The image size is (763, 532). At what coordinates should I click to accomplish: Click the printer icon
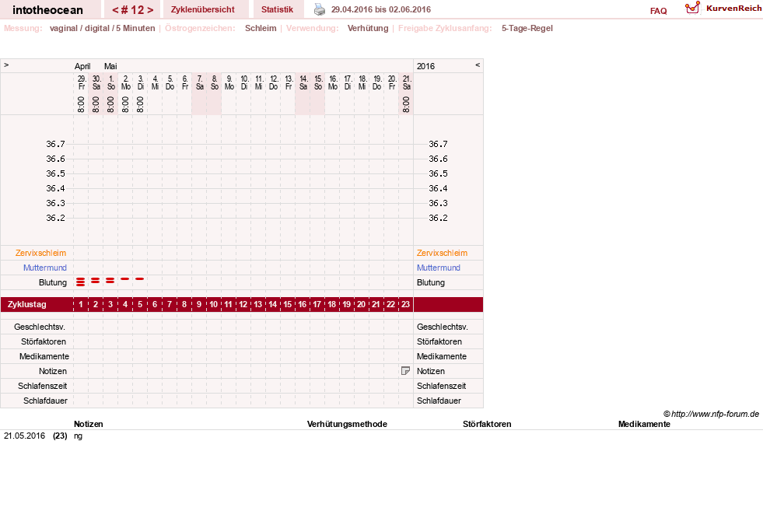[319, 9]
